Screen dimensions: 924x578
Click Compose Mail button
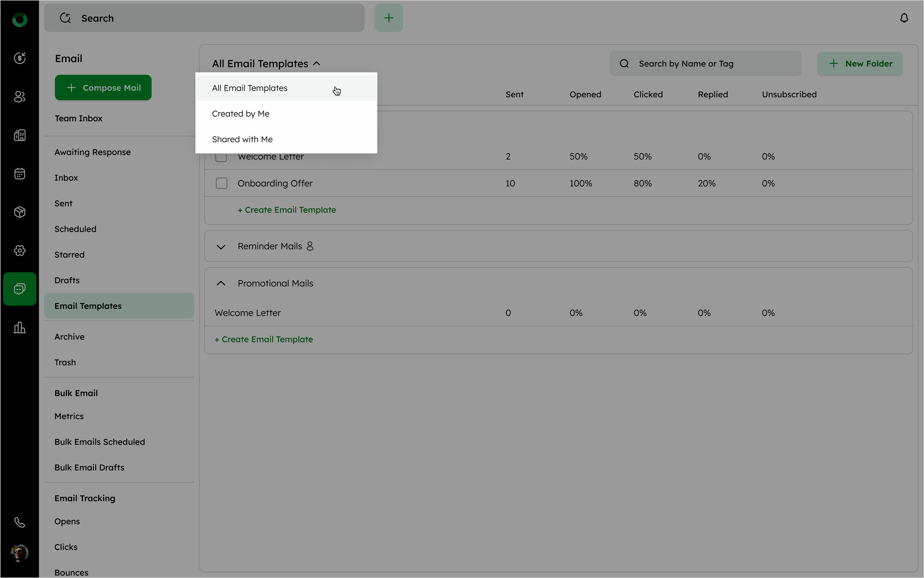tap(103, 88)
